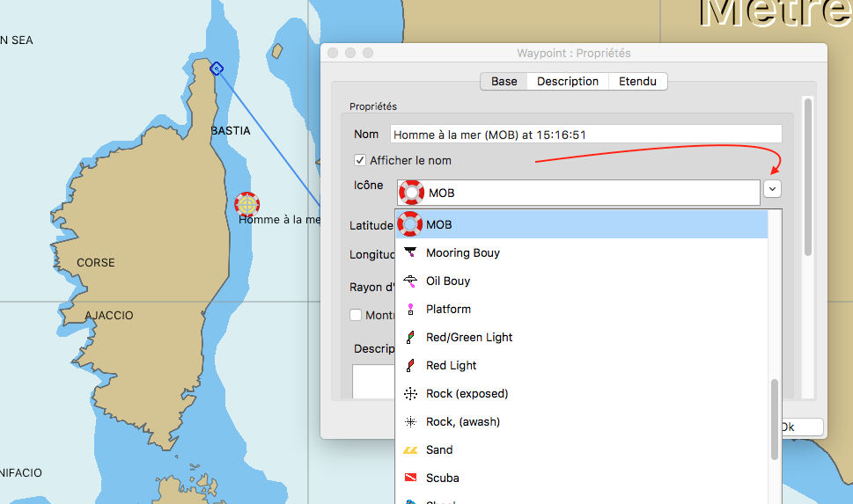The width and height of the screenshot is (853, 504).
Task: Uncheck the 'Afficher le nom' checkbox
Action: pyautogui.click(x=359, y=160)
